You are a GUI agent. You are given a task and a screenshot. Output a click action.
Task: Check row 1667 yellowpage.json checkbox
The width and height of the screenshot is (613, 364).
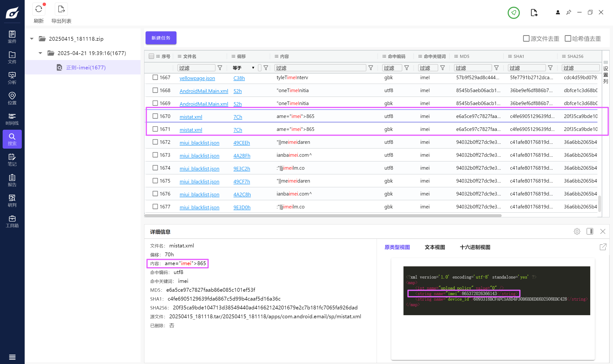(x=155, y=77)
